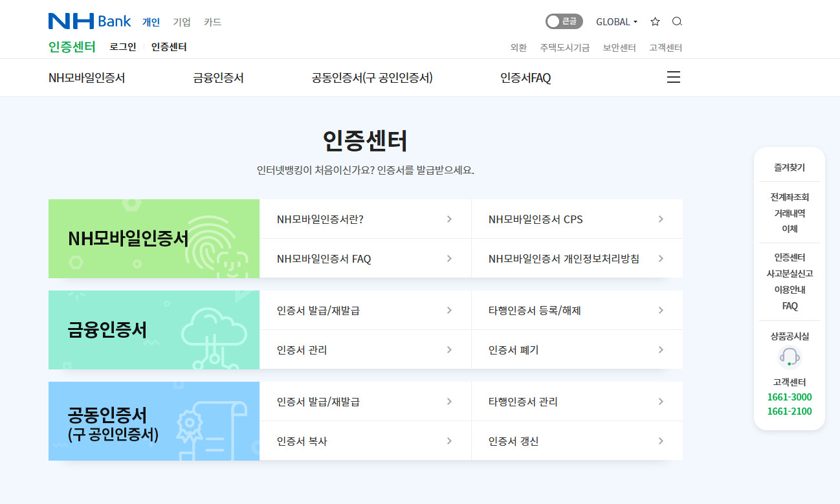Click the chevron beside 인증서 갱신
840x504 pixels.
tap(661, 441)
